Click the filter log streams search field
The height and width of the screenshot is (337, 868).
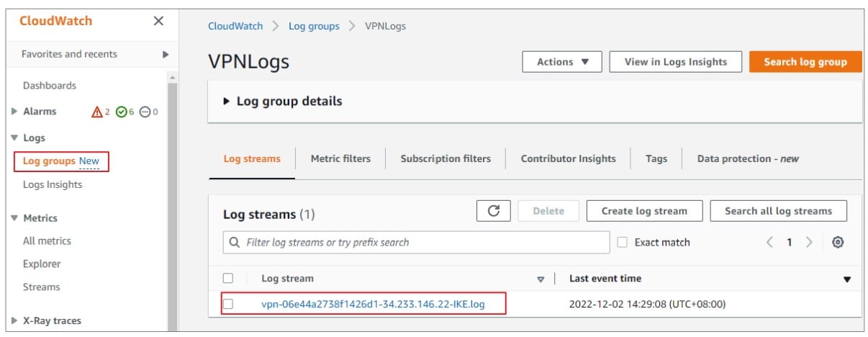(x=416, y=243)
